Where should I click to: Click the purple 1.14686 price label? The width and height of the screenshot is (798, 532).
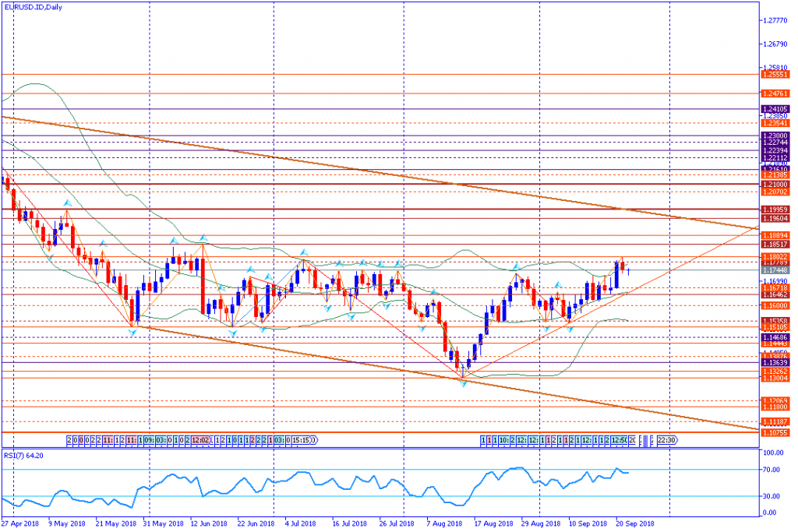point(775,337)
